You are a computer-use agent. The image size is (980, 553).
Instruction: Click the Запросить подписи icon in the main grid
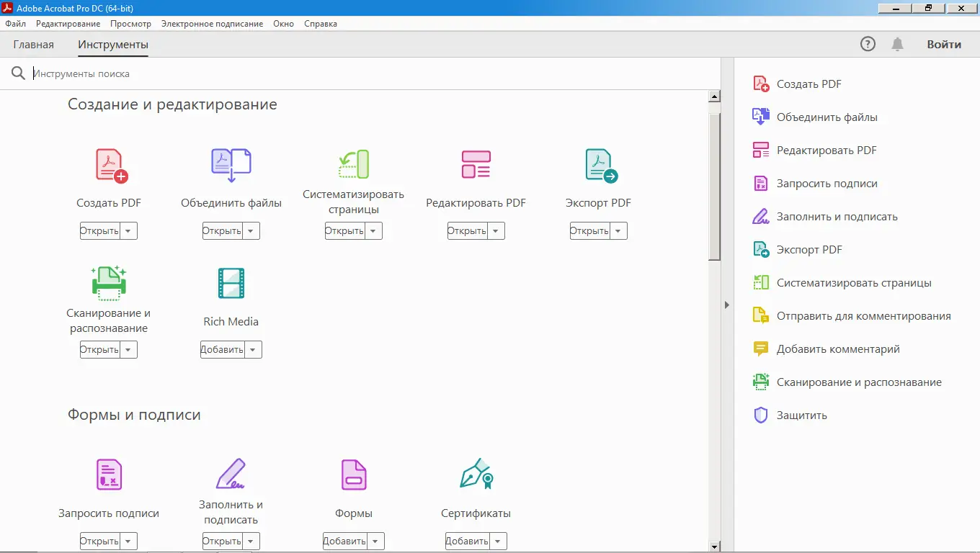tap(110, 475)
